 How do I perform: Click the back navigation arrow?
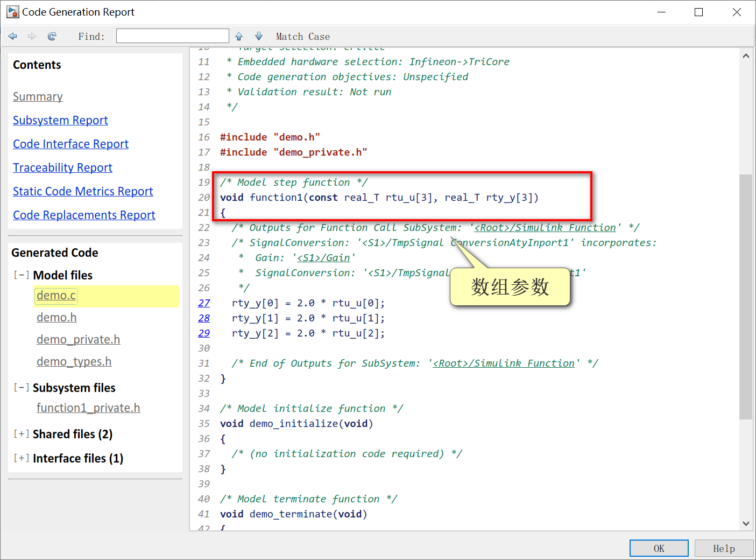(x=12, y=36)
